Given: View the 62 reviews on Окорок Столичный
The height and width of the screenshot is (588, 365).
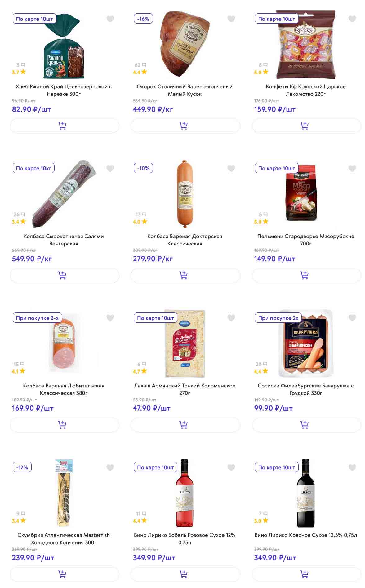Looking at the screenshot, I should tap(140, 65).
